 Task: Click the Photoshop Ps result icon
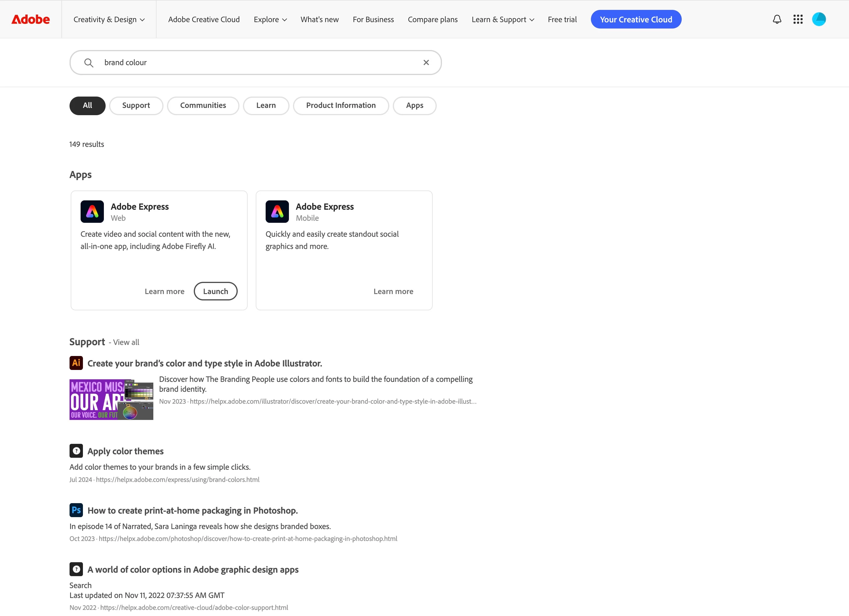click(x=76, y=510)
